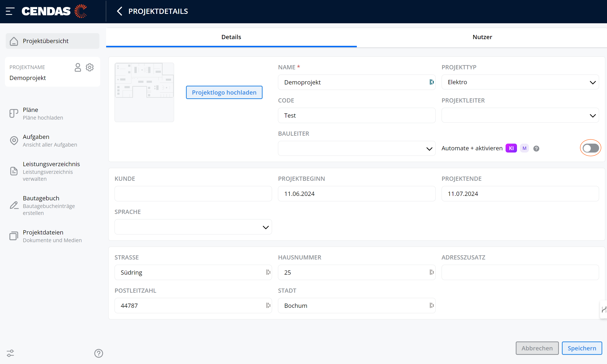Click Projektlogo hochladen button
The width and height of the screenshot is (607, 364).
(x=224, y=92)
